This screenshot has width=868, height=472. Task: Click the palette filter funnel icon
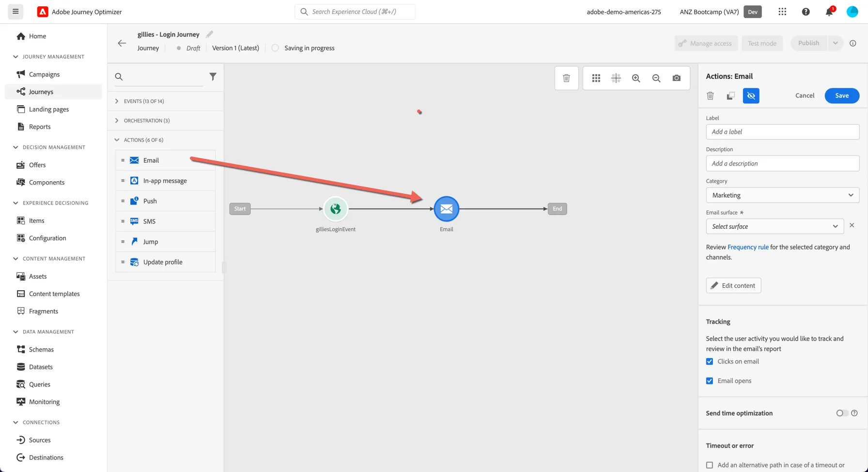(x=213, y=77)
